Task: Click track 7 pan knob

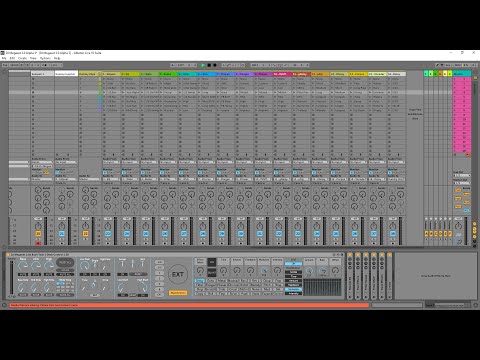Action: (x=222, y=226)
